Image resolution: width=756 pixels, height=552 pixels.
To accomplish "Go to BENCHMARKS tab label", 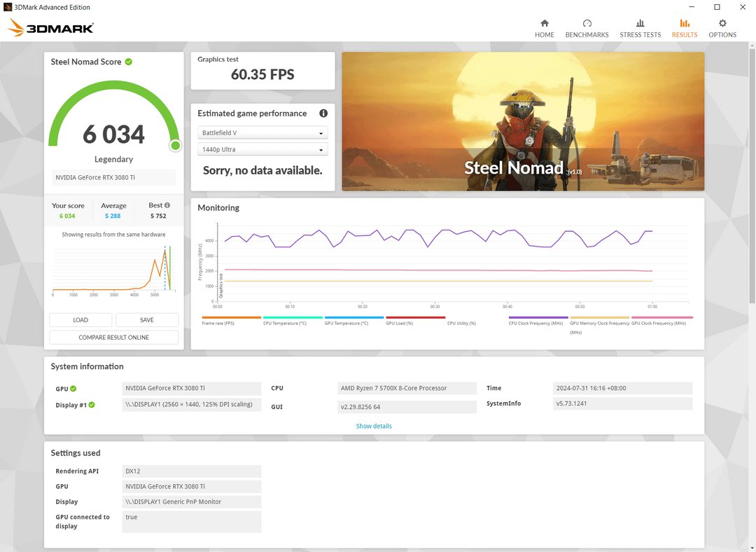I will (x=587, y=35).
